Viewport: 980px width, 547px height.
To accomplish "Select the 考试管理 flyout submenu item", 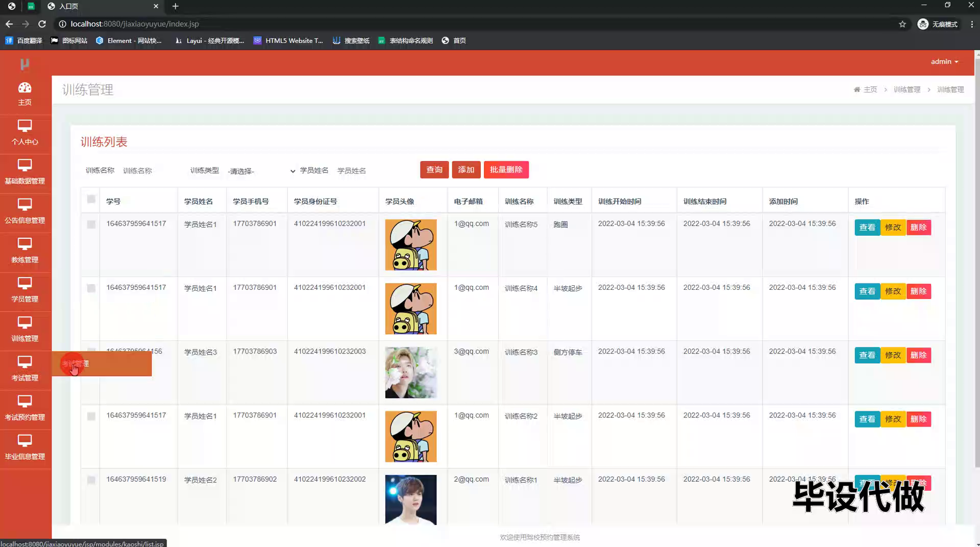I will coord(102,363).
